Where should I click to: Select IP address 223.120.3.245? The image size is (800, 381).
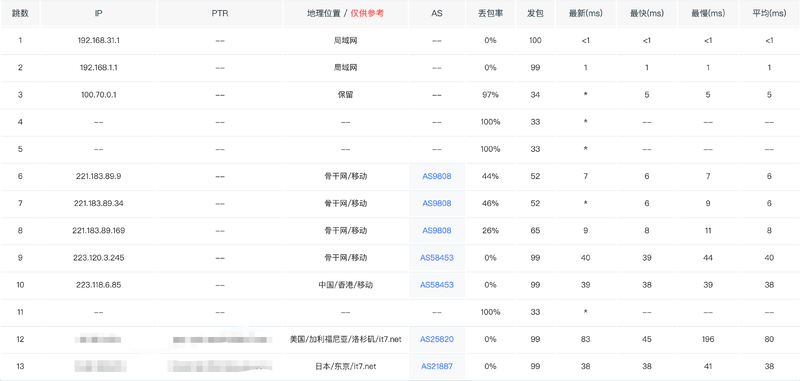(x=98, y=258)
